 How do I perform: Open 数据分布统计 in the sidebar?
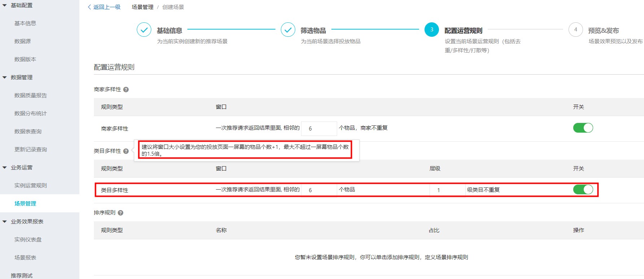31,114
